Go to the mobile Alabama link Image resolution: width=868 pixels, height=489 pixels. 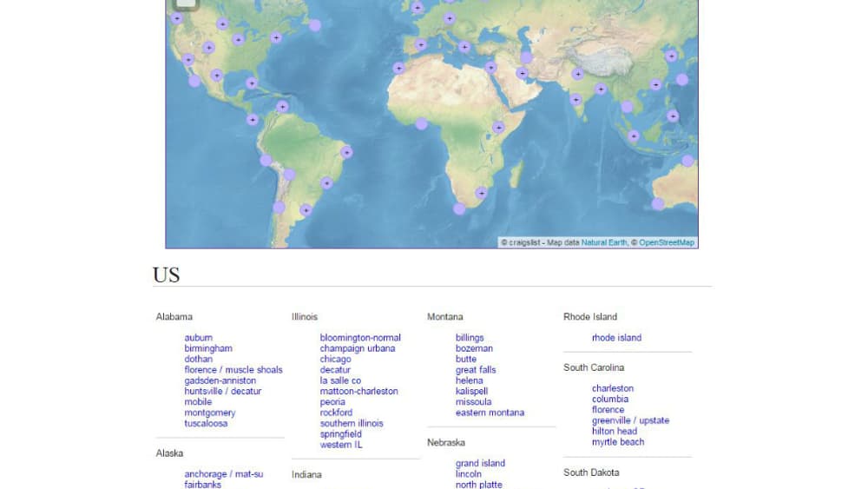pos(198,401)
